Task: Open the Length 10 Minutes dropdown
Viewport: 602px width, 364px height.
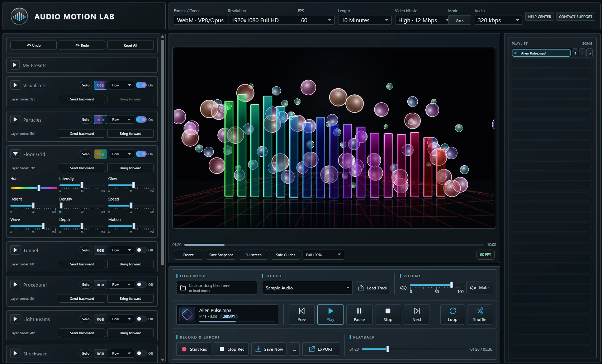Action: [365, 20]
